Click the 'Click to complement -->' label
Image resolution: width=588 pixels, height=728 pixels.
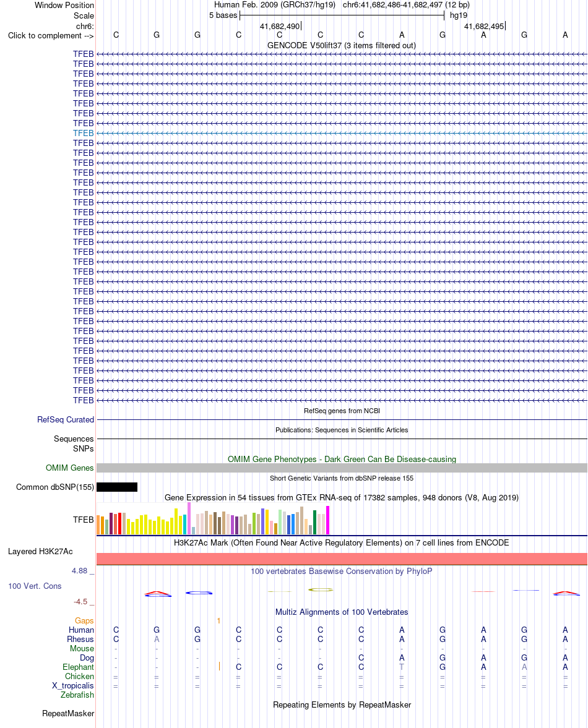click(51, 36)
